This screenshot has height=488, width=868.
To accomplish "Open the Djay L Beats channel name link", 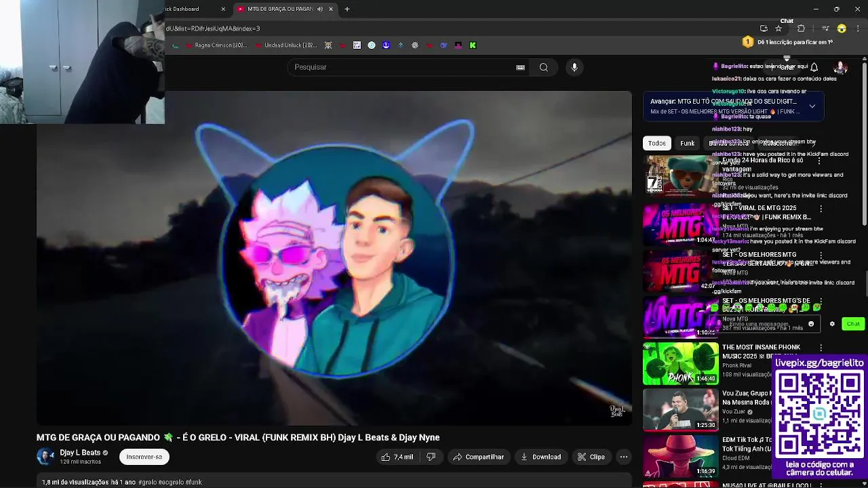I will point(80,453).
